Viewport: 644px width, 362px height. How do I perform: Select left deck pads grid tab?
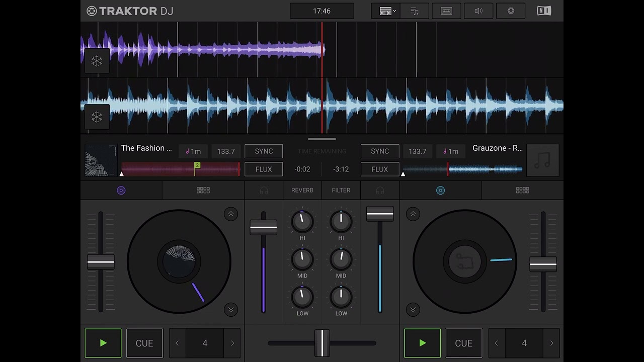(203, 191)
